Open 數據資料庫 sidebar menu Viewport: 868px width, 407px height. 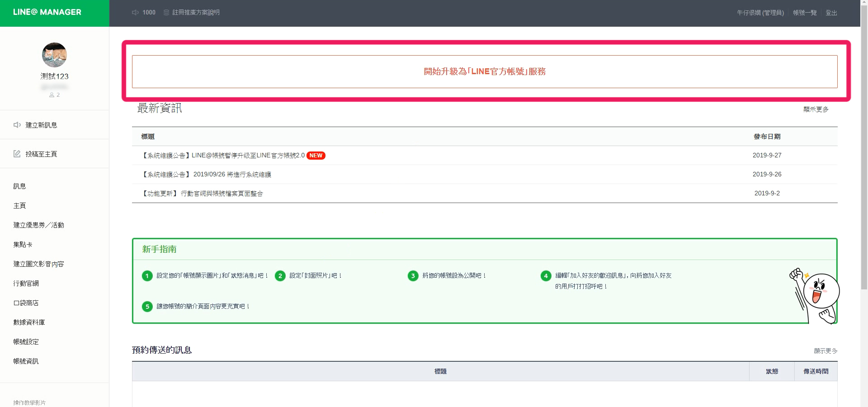[x=29, y=322]
